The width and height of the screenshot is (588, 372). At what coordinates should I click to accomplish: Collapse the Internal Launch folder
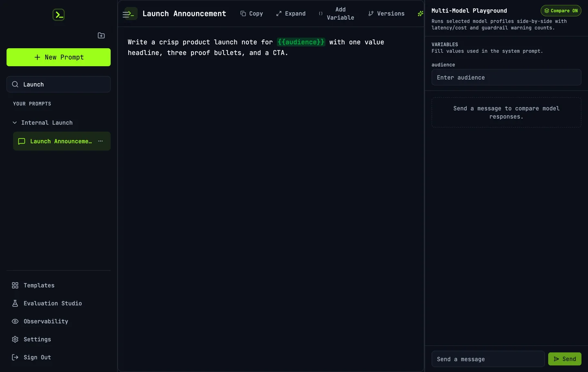15,123
